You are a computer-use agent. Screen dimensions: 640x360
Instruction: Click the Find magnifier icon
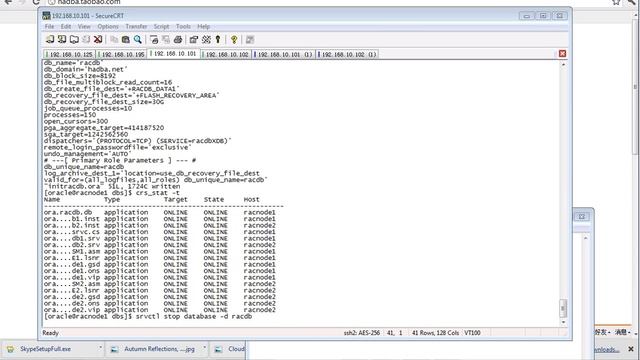tap(138, 39)
